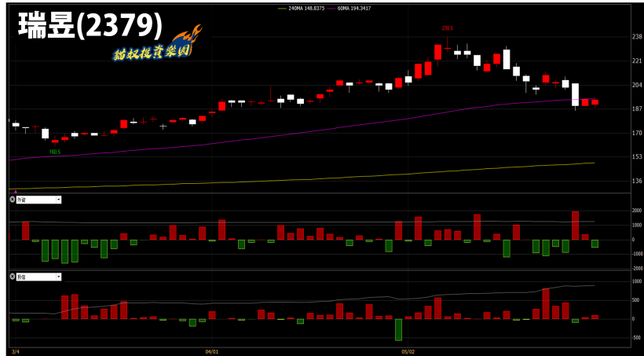Click the 153 price axis label
The height and width of the screenshot is (356, 644).
(x=637, y=156)
